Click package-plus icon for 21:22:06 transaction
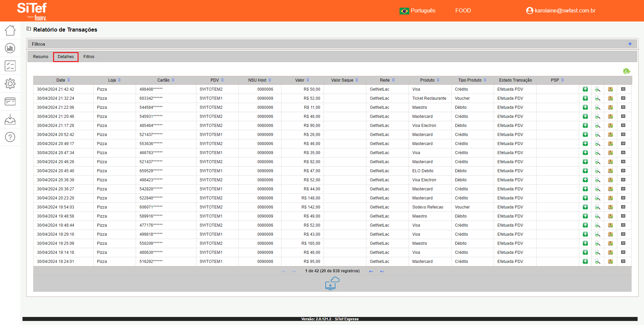644x325 pixels. point(610,107)
